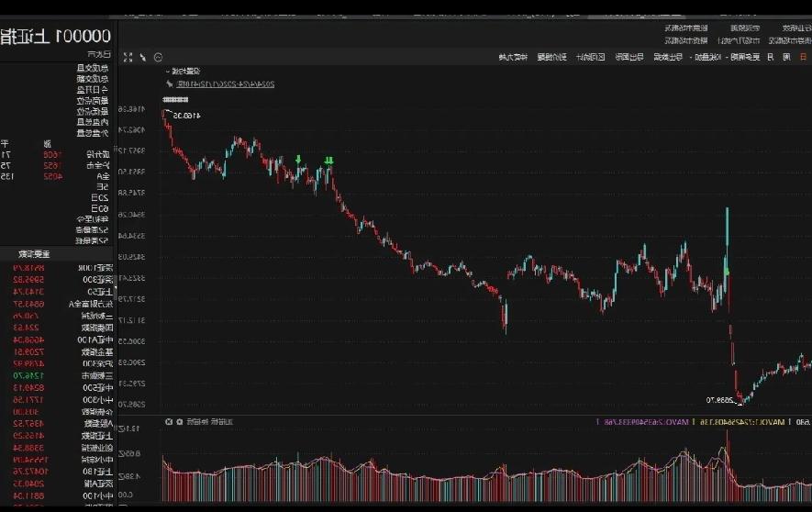Click the 20日 change row
The image size is (812, 512).
(56, 198)
